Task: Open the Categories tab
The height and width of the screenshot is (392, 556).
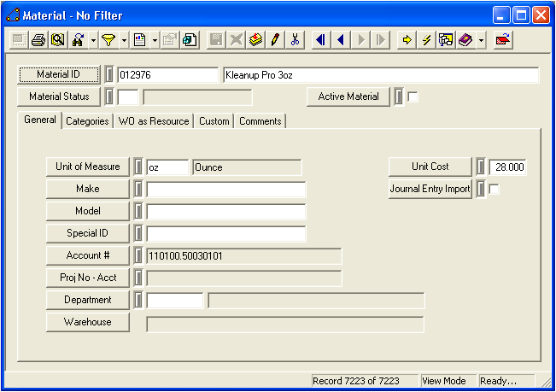Action: [x=87, y=121]
